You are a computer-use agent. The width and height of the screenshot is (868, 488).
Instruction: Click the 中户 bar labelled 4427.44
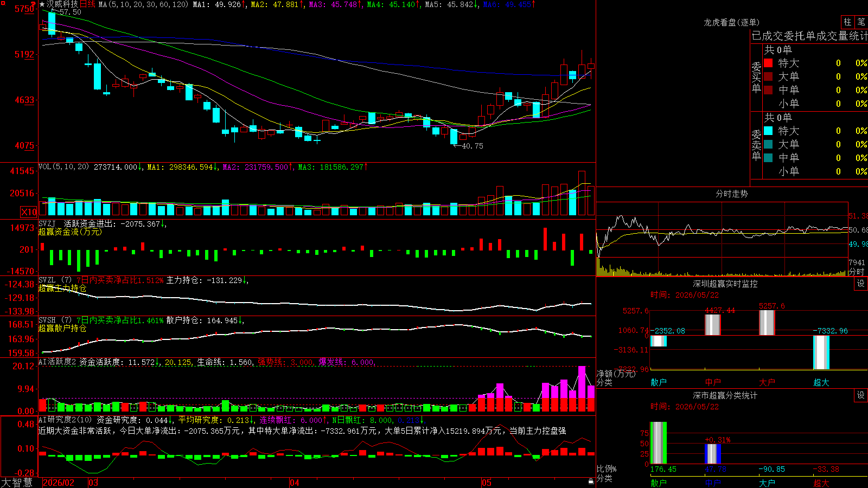point(713,325)
